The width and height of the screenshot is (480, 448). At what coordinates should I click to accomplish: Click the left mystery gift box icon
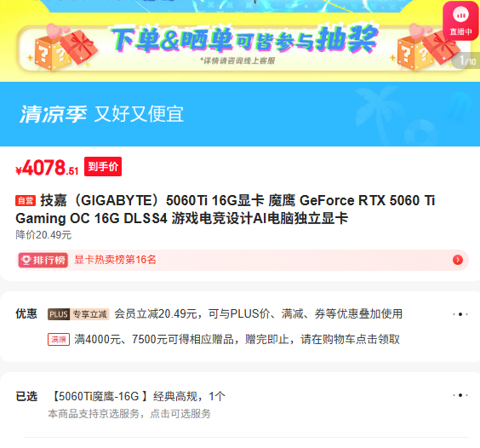pyautogui.click(x=62, y=48)
